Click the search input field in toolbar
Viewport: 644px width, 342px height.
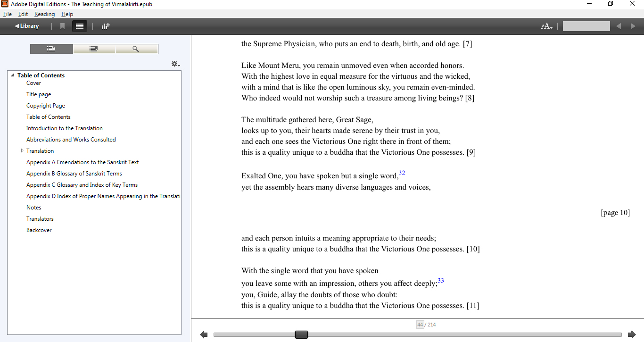click(x=586, y=26)
